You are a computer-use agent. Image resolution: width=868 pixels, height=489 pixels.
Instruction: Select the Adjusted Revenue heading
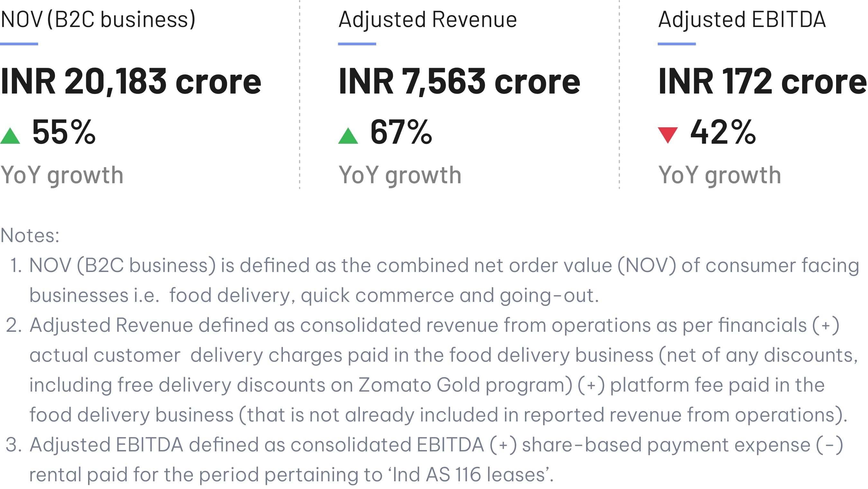(428, 19)
